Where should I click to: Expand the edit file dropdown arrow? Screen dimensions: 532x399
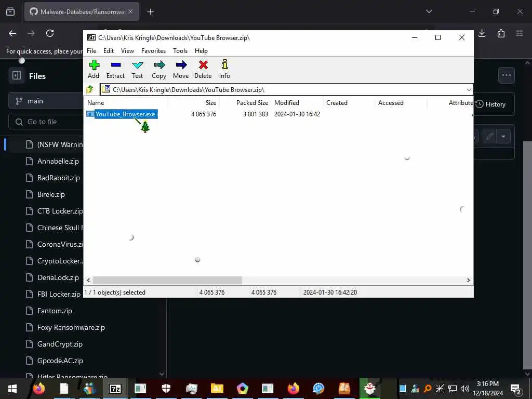[x=503, y=137]
